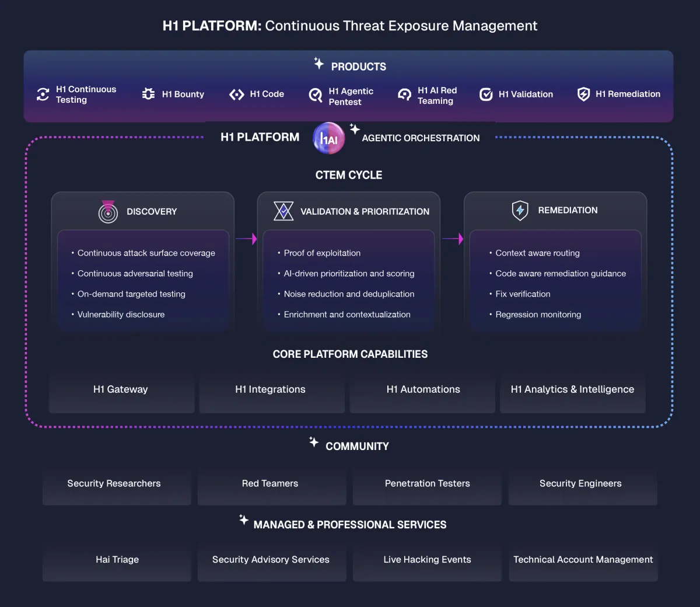Image resolution: width=700 pixels, height=607 pixels.
Task: Select the Hai Triage service tile
Action: click(x=117, y=560)
